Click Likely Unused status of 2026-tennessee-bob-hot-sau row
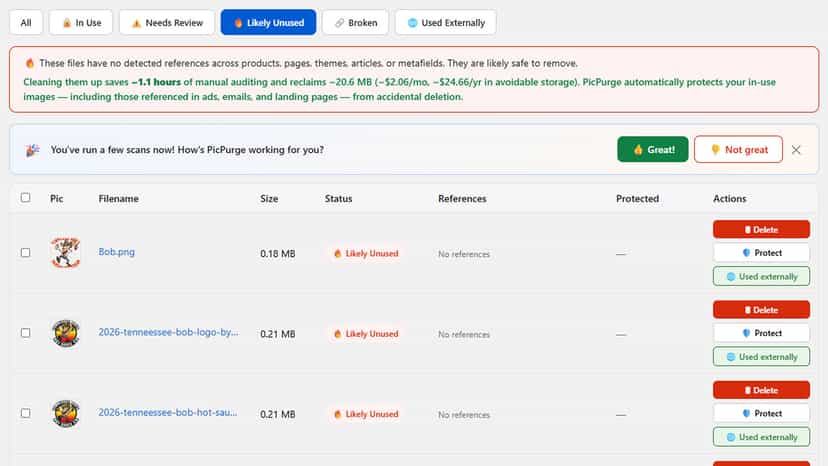Image resolution: width=828 pixels, height=466 pixels. coord(366,414)
